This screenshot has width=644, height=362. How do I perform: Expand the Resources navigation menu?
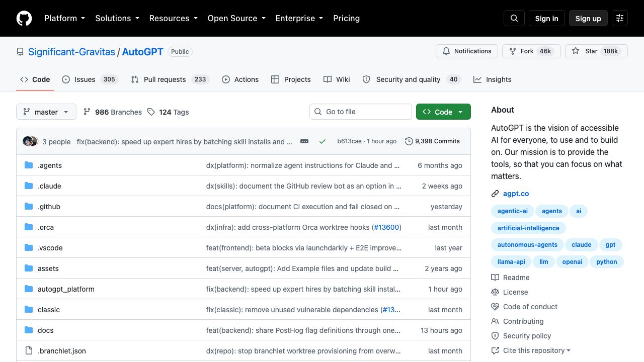pyautogui.click(x=174, y=18)
